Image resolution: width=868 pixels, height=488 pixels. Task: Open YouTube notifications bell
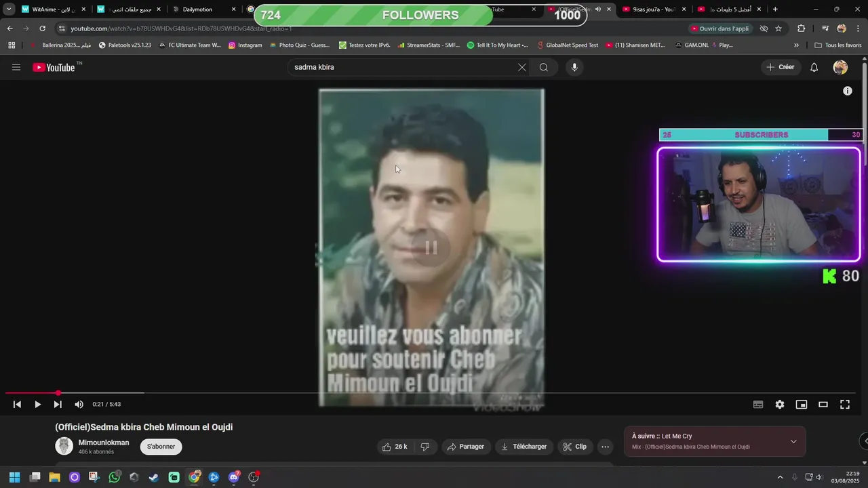(814, 67)
